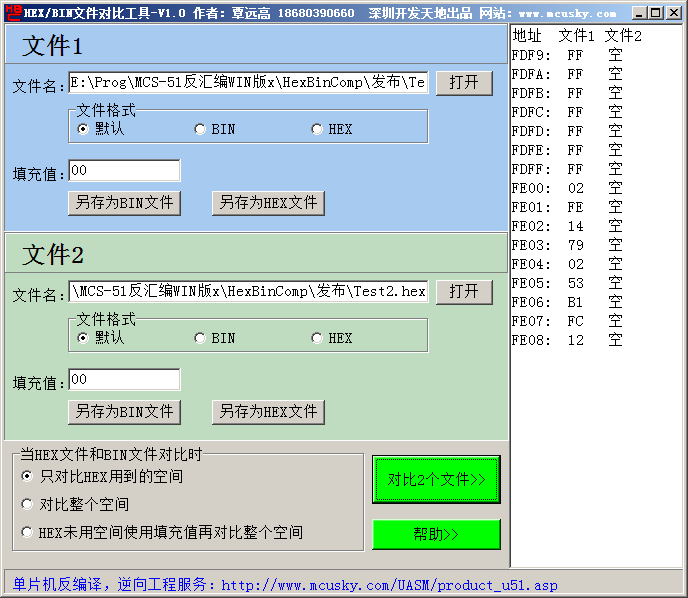Image resolution: width=688 pixels, height=598 pixels.
Task: Select BIN format for 文件1
Action: 200,130
